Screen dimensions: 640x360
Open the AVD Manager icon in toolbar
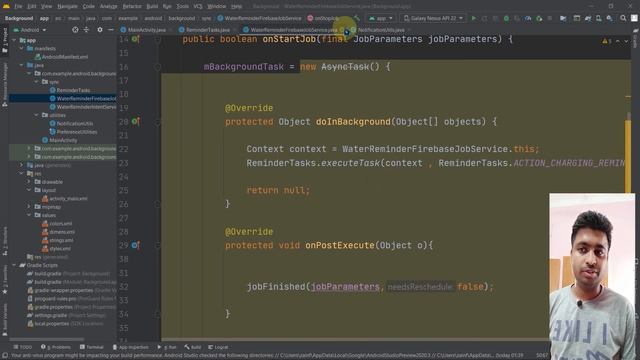598,18
